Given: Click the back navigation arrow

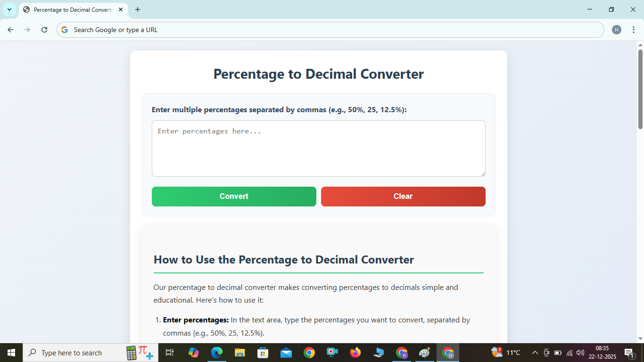Looking at the screenshot, I should (x=10, y=29).
